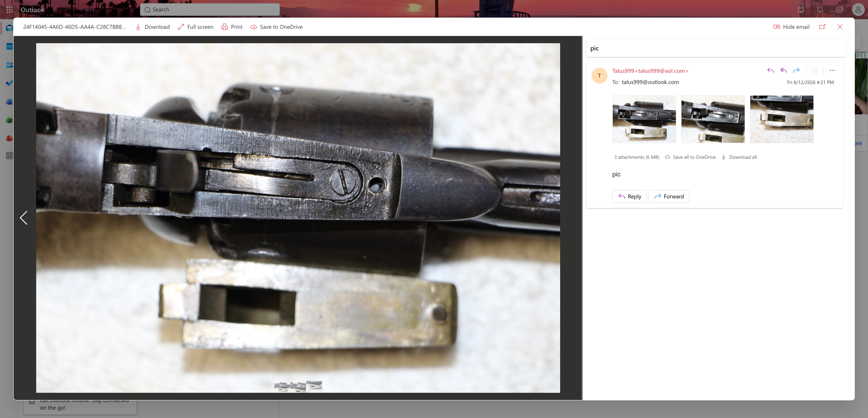
Task: Close the attachment preview
Action: (x=840, y=27)
